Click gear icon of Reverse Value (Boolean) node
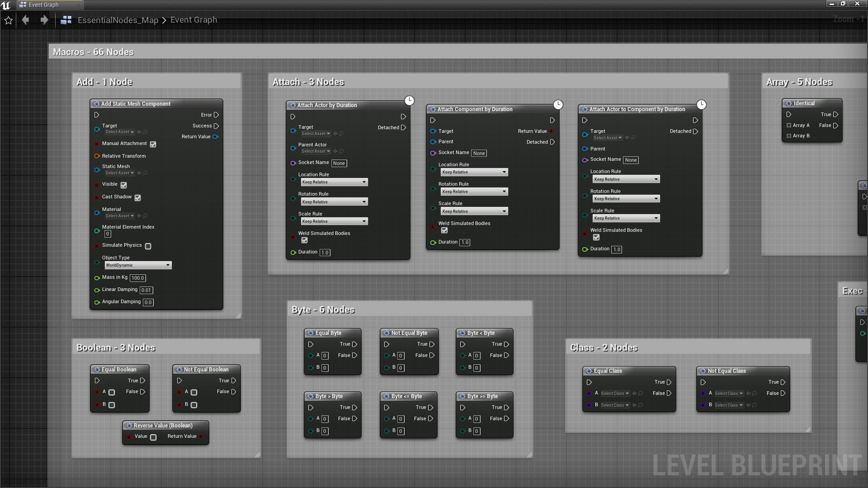Screen dimensions: 868x488 point(129,426)
